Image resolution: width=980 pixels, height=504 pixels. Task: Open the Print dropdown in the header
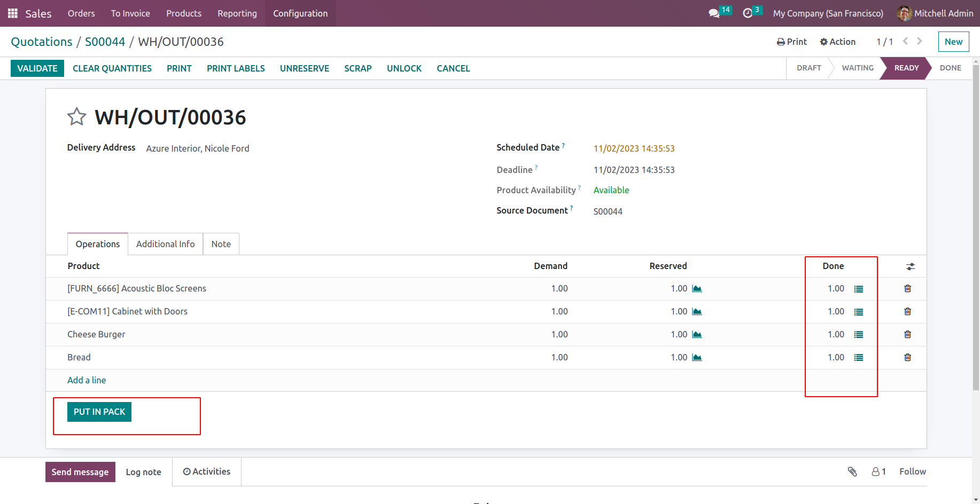(x=792, y=42)
